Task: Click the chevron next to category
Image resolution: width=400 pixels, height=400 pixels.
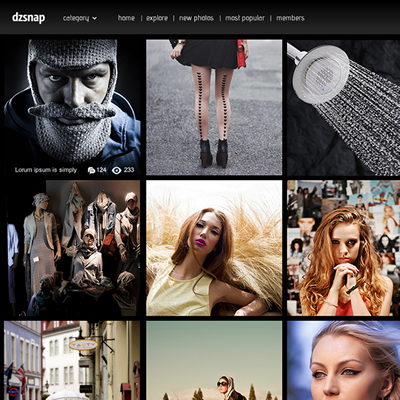Action: pyautogui.click(x=94, y=18)
